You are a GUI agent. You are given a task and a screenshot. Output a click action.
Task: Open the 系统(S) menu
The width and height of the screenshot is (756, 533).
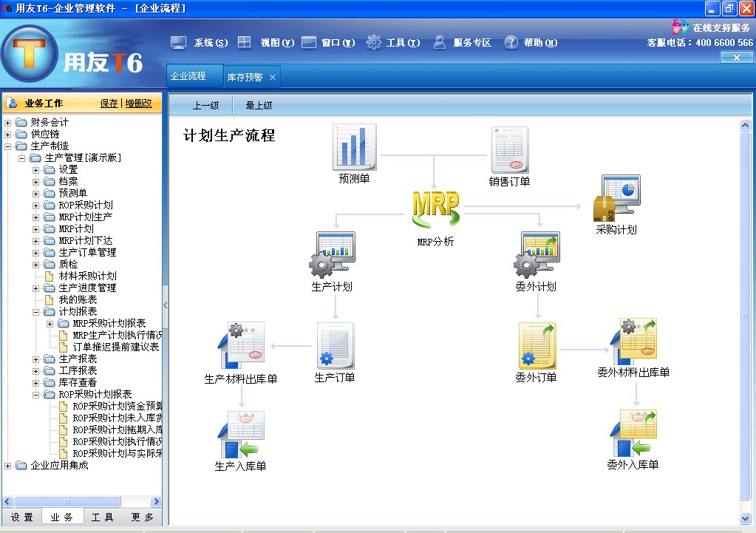coord(211,43)
